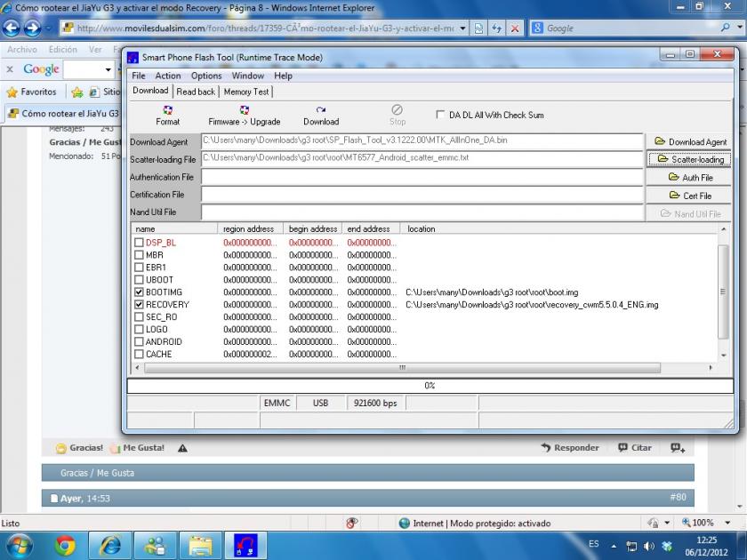Viewport: 747px width, 560px height.
Task: Go forward in Internet Explorer
Action: coord(32,28)
